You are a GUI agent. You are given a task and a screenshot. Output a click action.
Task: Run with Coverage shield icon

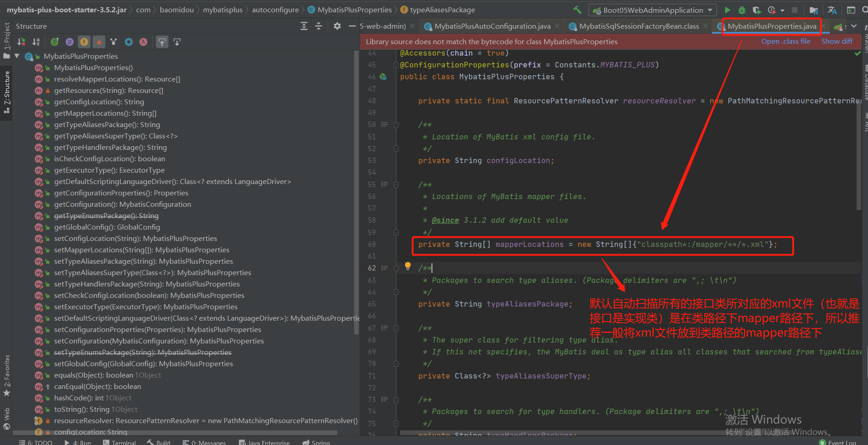click(x=756, y=10)
